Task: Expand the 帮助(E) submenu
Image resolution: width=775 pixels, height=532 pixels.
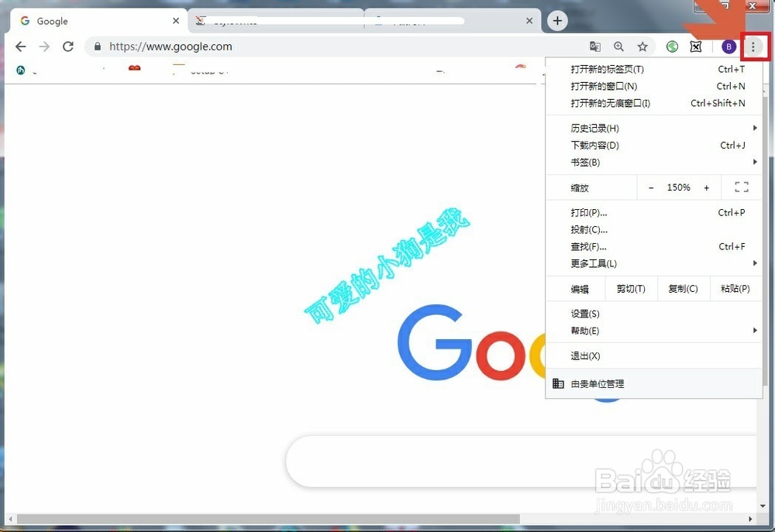Action: tap(653, 331)
